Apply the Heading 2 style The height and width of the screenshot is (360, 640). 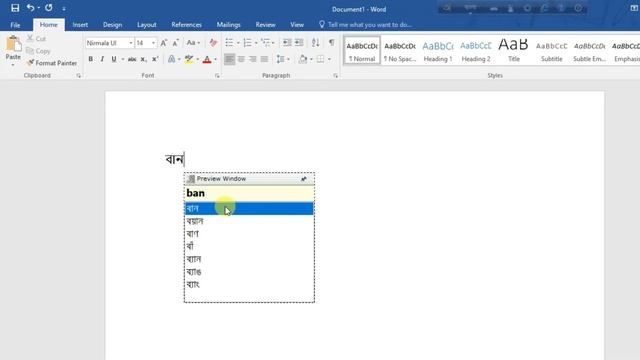[476, 50]
